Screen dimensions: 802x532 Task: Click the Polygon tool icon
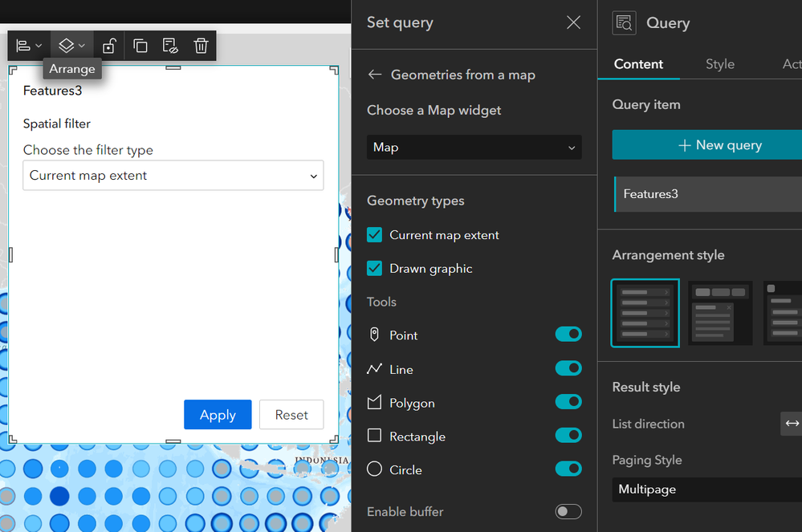tap(374, 402)
